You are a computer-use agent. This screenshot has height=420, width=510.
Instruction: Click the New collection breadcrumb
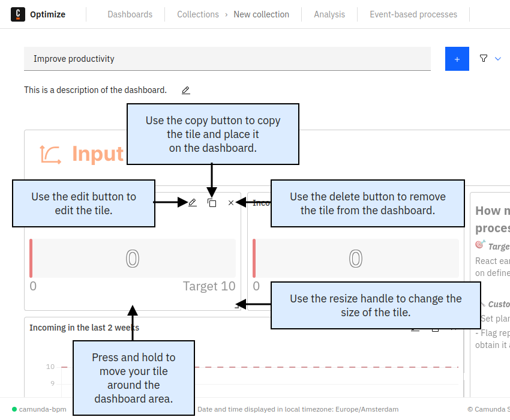[x=262, y=14]
